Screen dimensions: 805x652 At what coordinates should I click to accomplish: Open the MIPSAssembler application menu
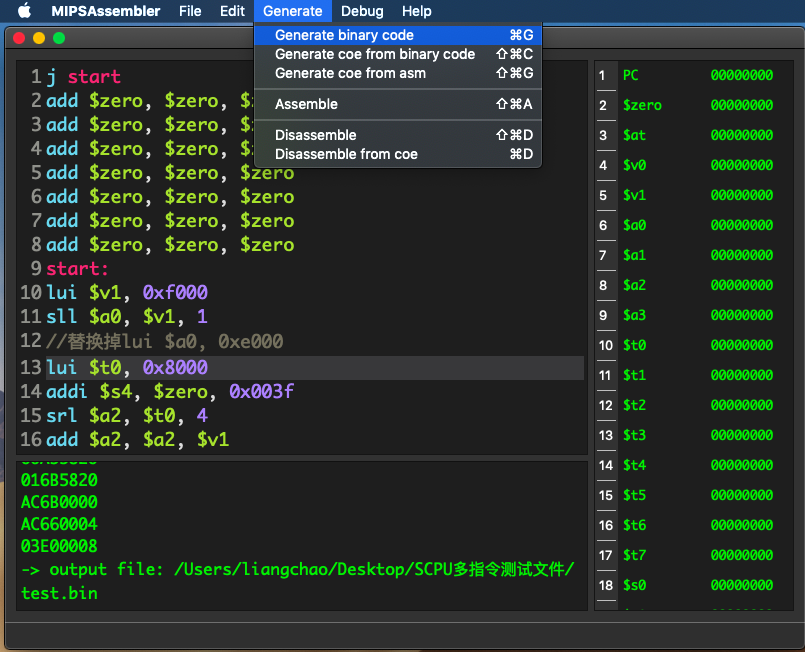[x=106, y=11]
